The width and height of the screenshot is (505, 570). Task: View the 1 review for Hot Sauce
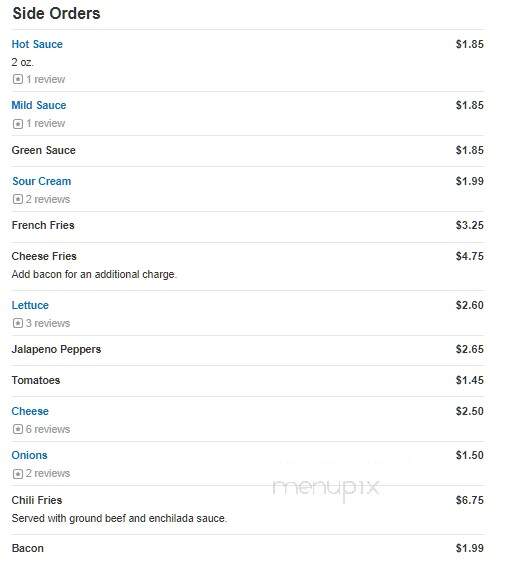click(x=46, y=79)
